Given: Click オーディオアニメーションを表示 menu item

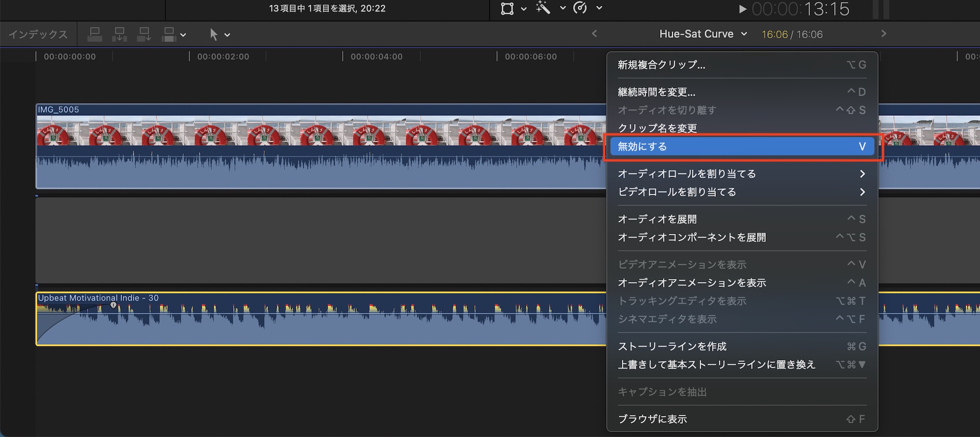Looking at the screenshot, I should 742,283.
